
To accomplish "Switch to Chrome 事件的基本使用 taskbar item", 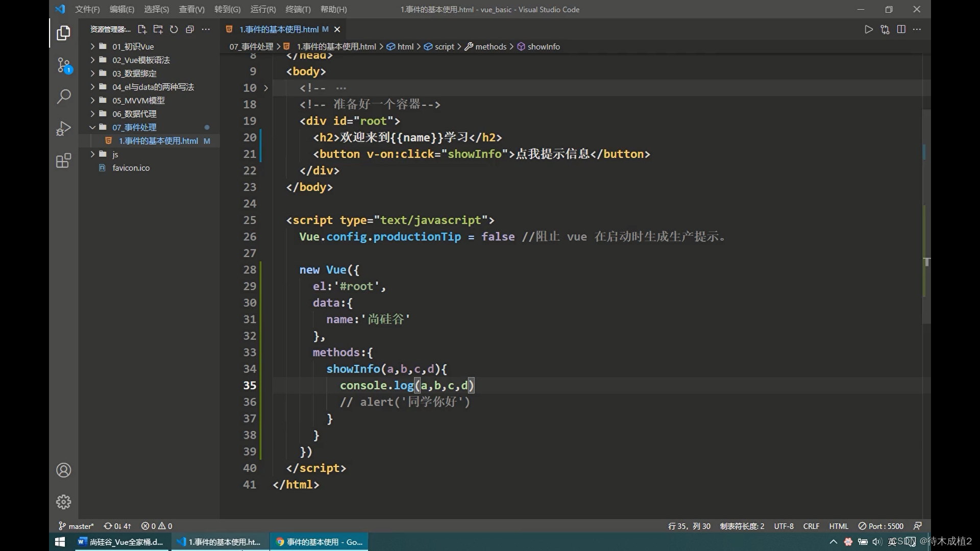I will 320,542.
